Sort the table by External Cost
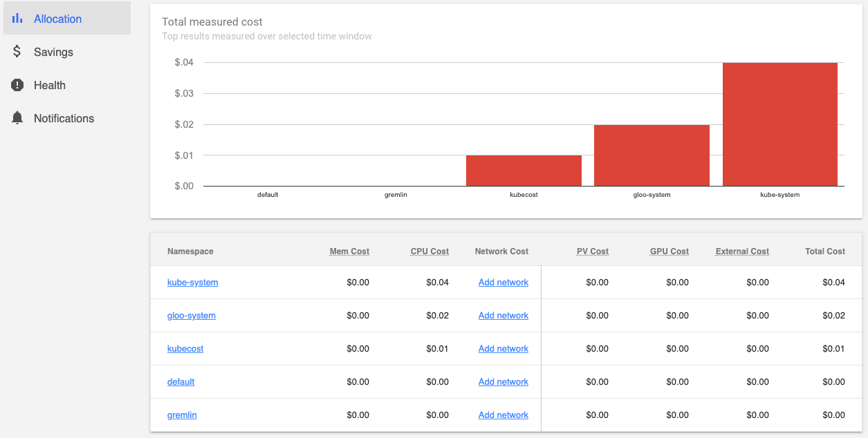The image size is (868, 438). (742, 251)
